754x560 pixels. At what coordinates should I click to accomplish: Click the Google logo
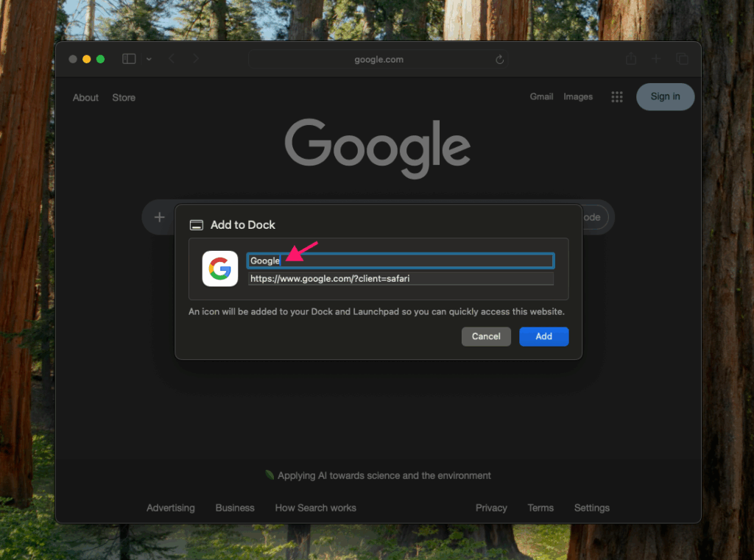point(378,149)
